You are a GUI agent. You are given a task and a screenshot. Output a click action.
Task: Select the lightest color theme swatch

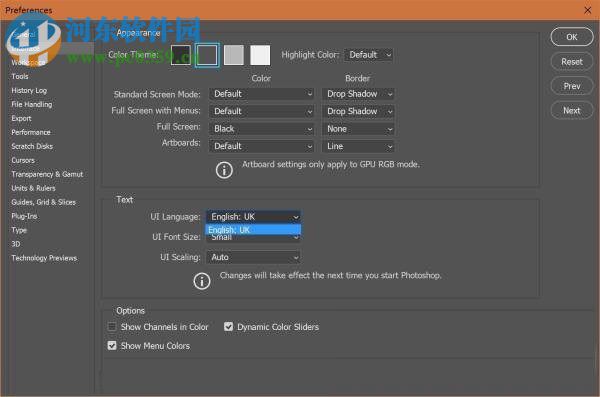[x=260, y=55]
